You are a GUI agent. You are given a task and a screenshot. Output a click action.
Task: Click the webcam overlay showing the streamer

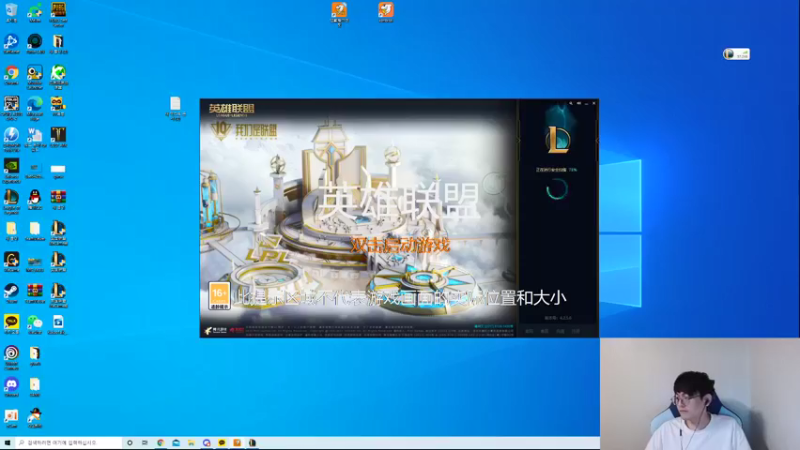700,393
